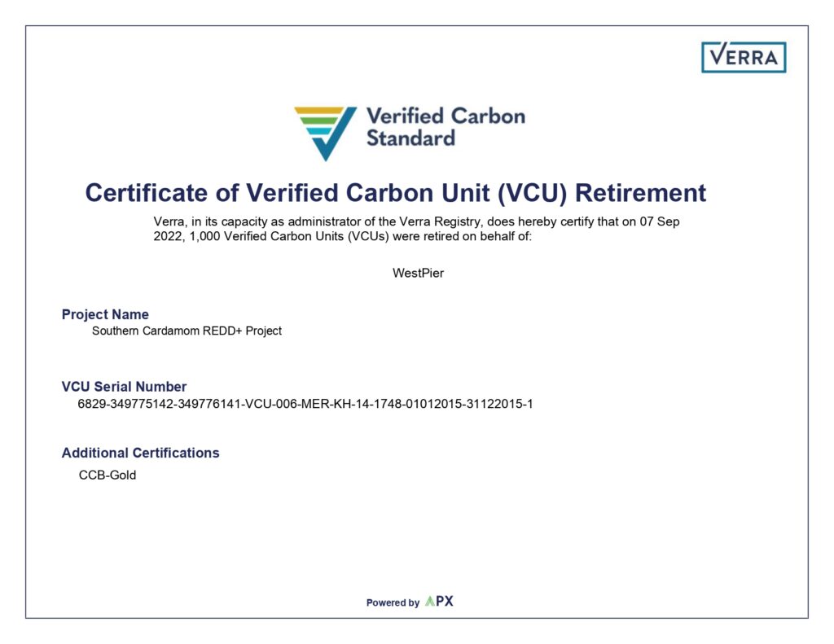
Task: Click the 'Powered by' label
Action: 393,602
